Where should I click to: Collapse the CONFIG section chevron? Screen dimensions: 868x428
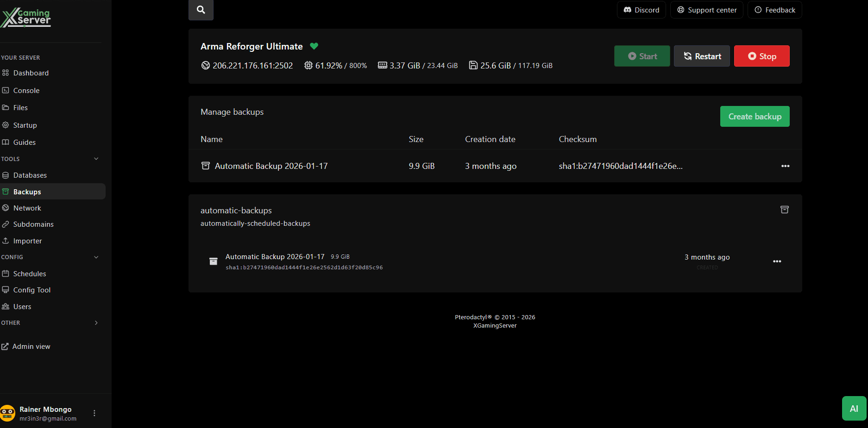96,257
